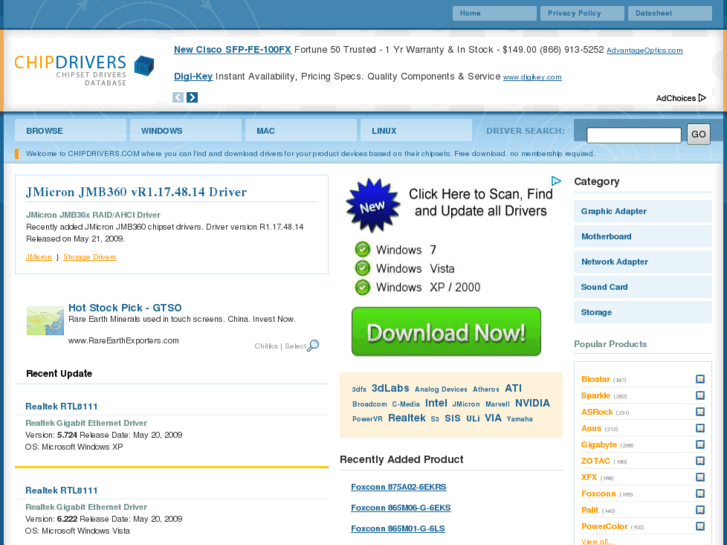Screen dimensions: 727x545
Task: Focus the driver search input field
Action: coord(634,135)
